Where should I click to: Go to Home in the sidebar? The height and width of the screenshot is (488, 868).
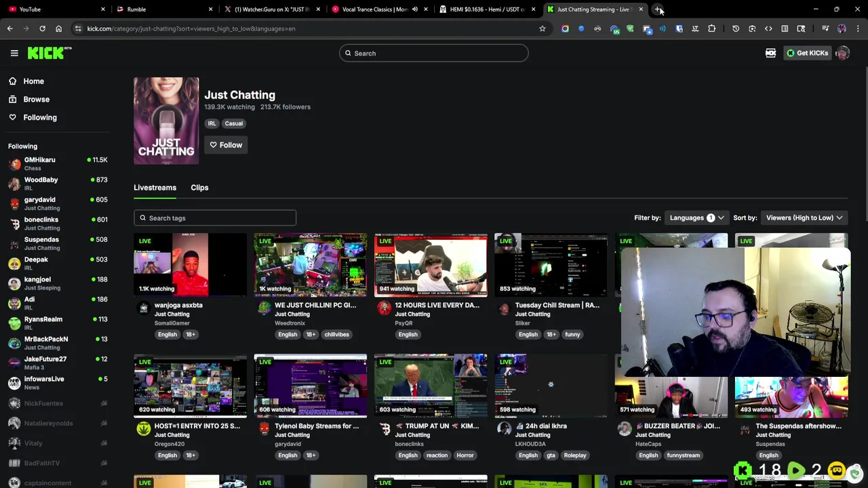tap(33, 81)
